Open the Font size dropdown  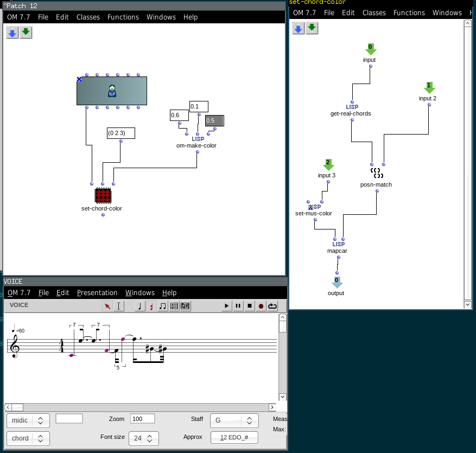pyautogui.click(x=144, y=438)
